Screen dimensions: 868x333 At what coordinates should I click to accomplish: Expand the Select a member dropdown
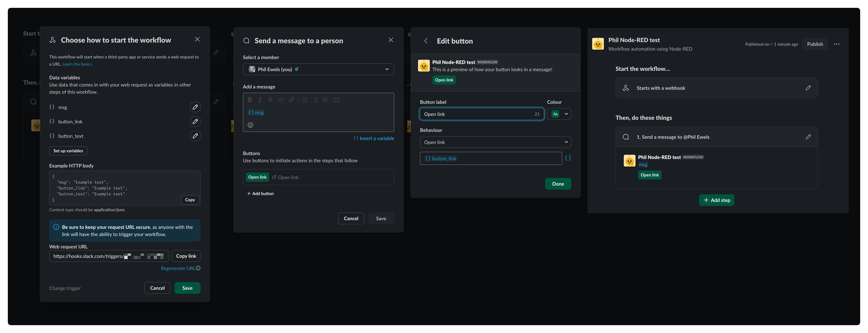tap(318, 69)
